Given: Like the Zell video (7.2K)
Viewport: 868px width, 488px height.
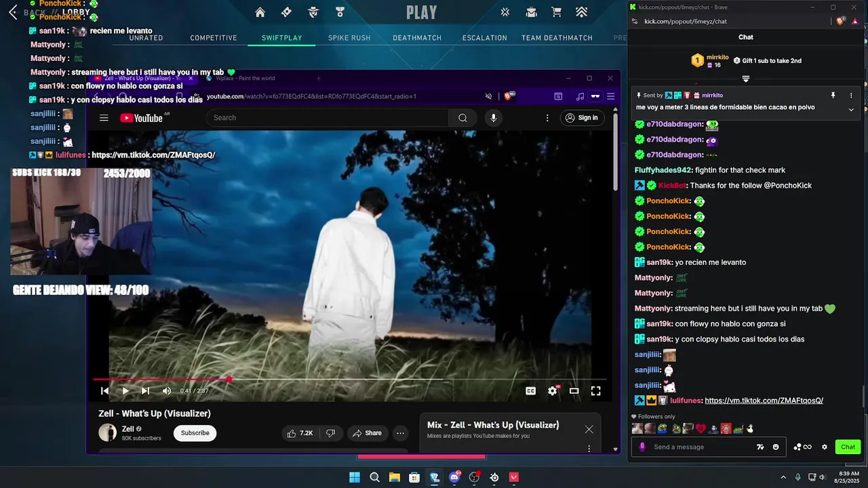Looking at the screenshot, I should click(x=299, y=433).
